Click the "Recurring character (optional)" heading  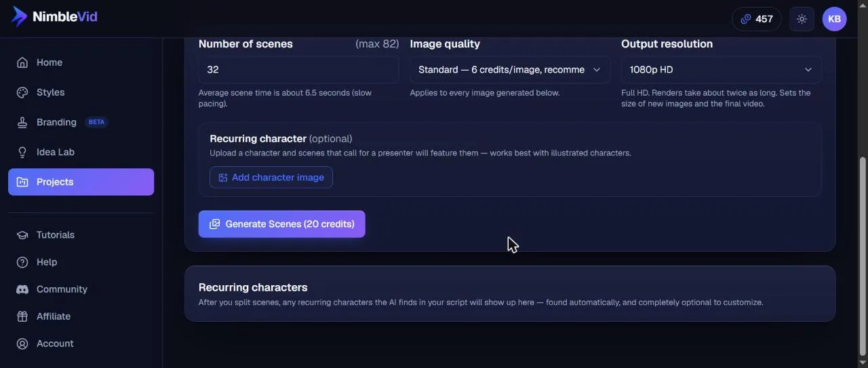281,139
